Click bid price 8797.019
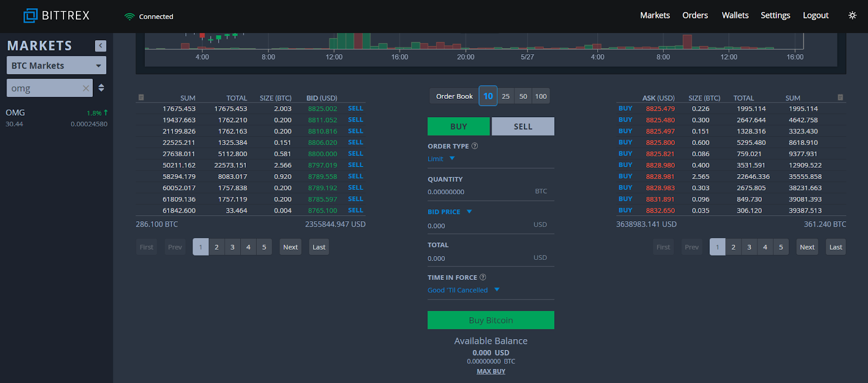Screen dimensions: 868x383 [323, 165]
